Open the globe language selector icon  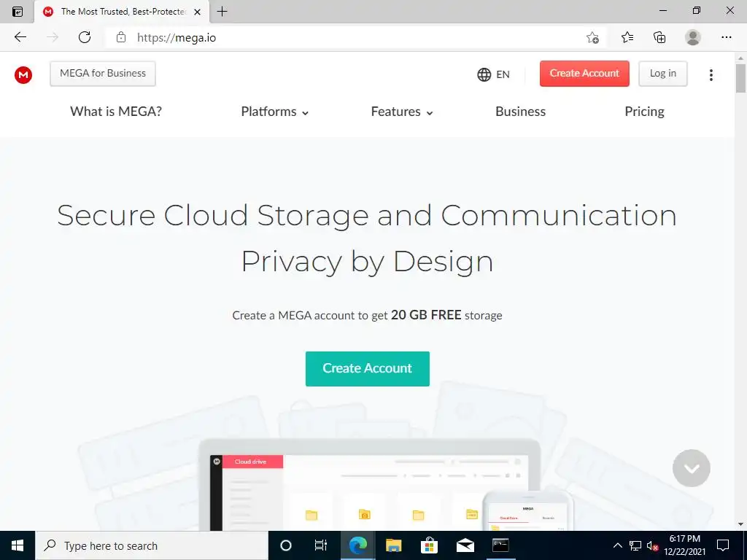tap(484, 75)
